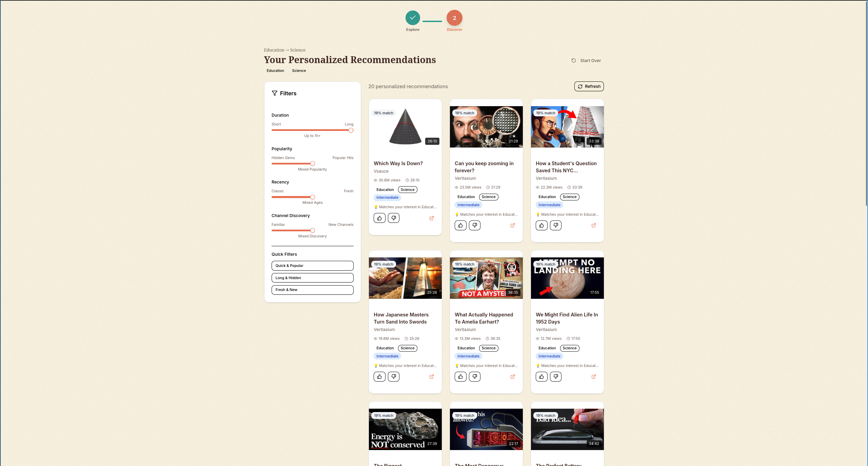Apply the Quick & Popular quick filter

312,266
